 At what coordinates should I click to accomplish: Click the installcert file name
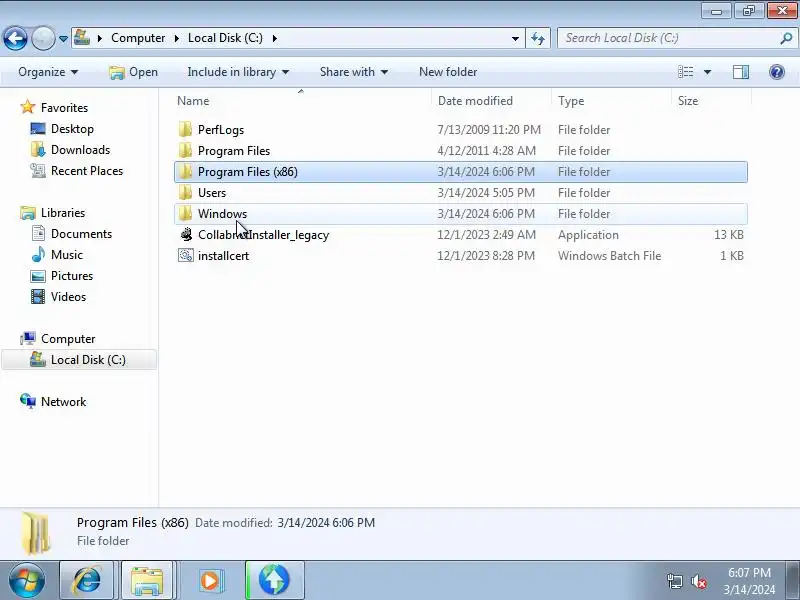pyautogui.click(x=223, y=256)
